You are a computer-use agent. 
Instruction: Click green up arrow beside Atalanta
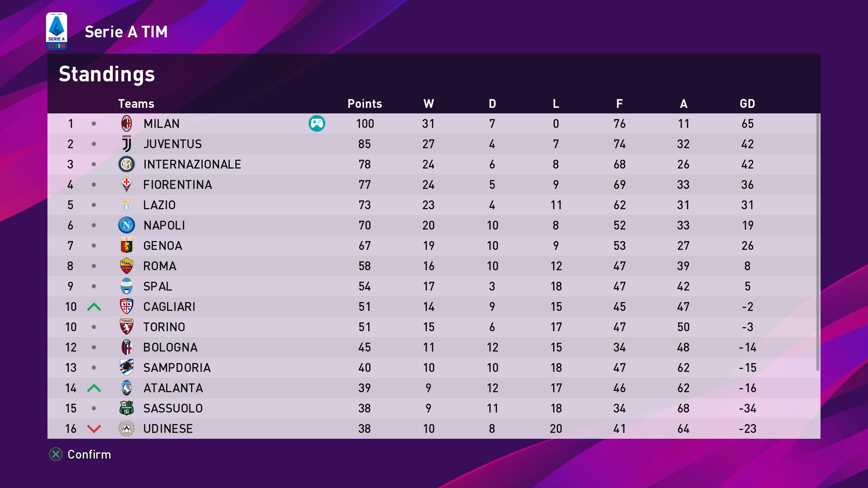coord(94,388)
